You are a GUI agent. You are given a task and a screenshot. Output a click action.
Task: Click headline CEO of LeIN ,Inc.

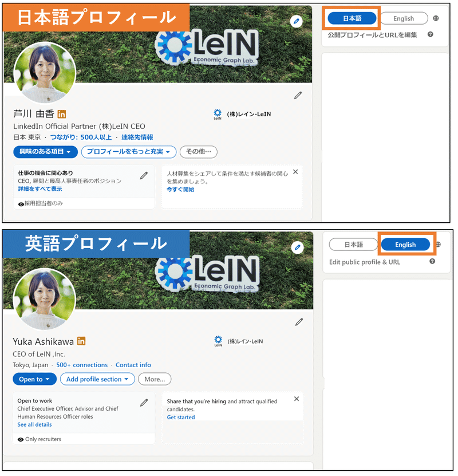[39, 354]
